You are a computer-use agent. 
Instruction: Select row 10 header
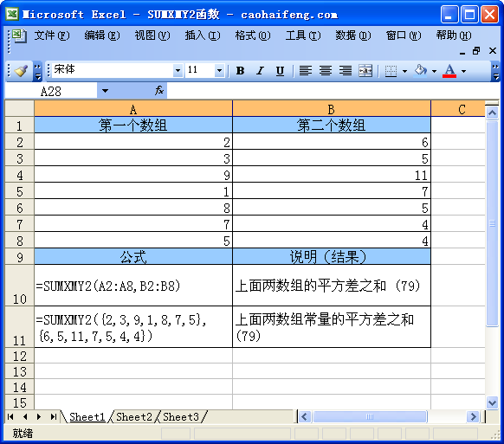point(20,286)
